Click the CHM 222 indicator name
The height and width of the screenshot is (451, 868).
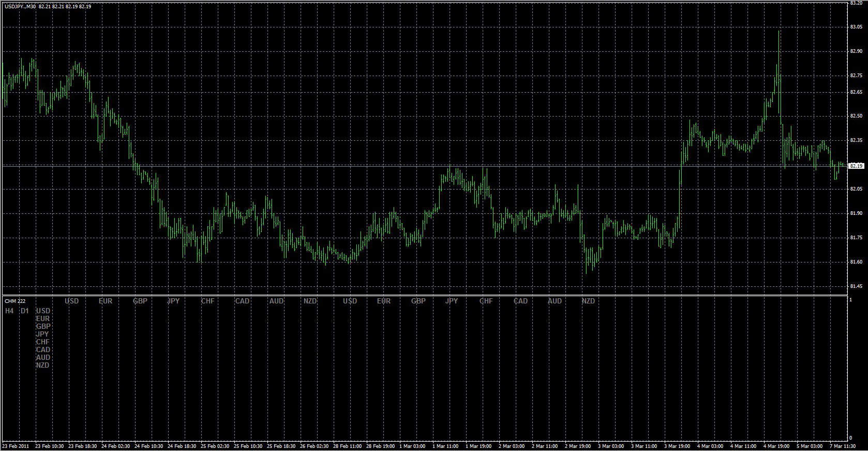15,301
